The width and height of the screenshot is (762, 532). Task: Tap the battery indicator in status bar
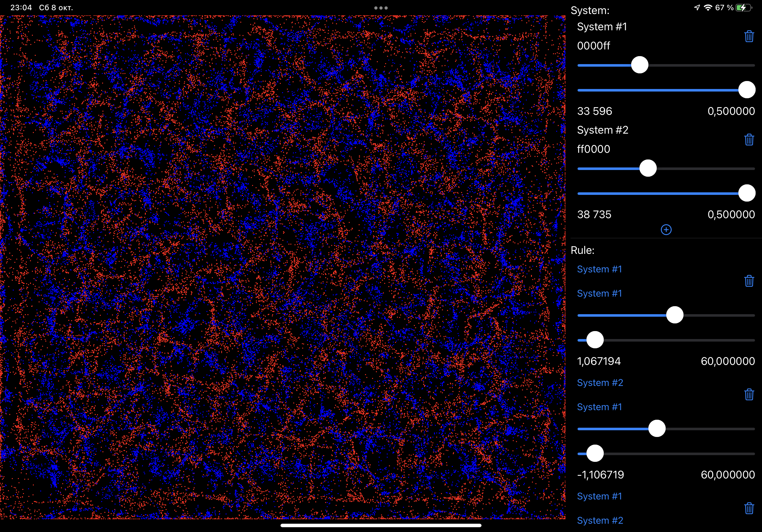[x=744, y=8]
